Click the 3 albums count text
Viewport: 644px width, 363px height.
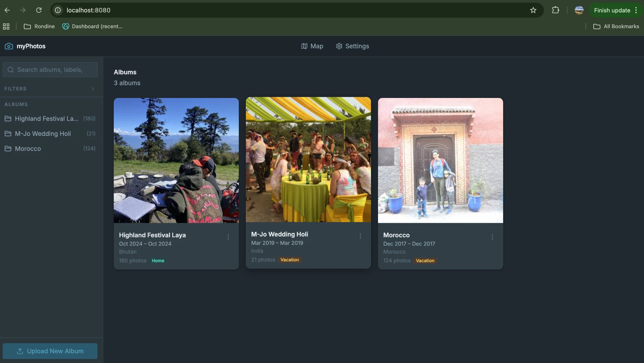tap(127, 83)
